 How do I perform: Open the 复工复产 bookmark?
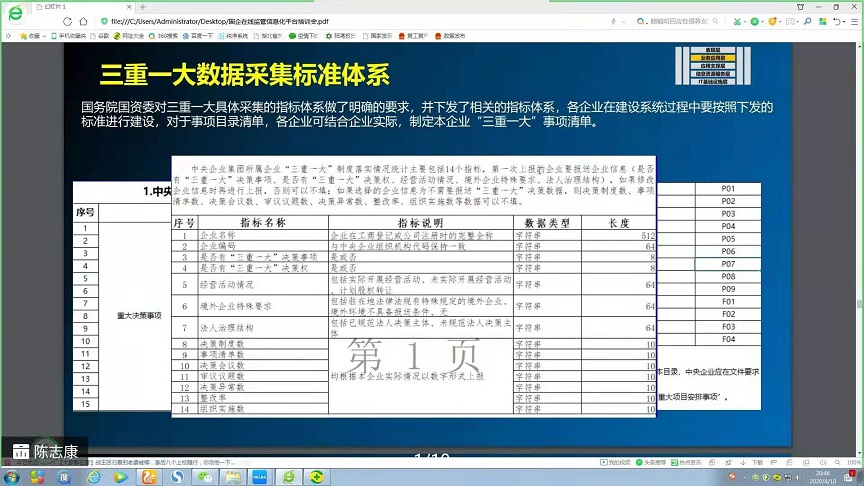pyautogui.click(x=413, y=36)
